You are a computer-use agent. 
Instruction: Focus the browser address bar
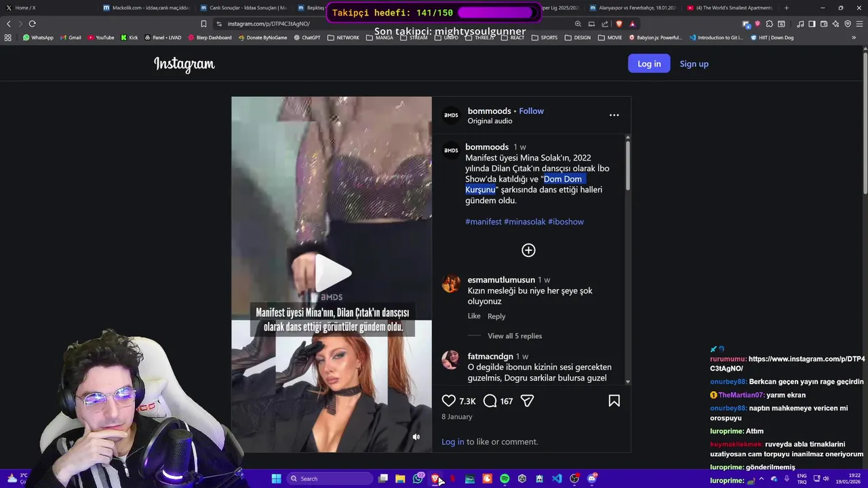click(393, 24)
